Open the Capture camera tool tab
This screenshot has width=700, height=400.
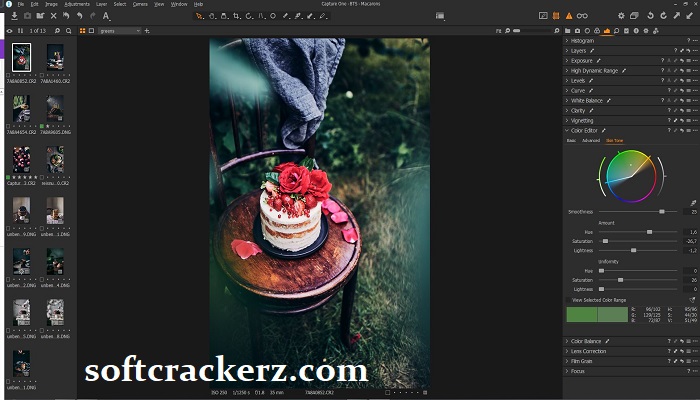coord(577,31)
